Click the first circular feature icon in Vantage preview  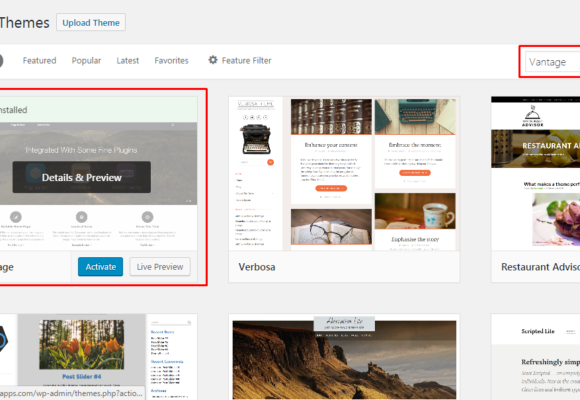(x=16, y=216)
